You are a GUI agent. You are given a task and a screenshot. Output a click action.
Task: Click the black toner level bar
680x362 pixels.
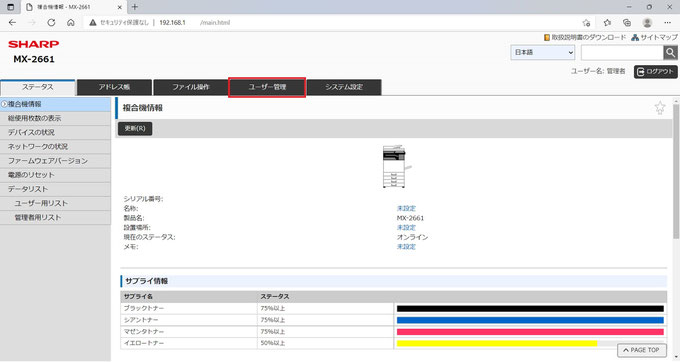[x=530, y=309]
